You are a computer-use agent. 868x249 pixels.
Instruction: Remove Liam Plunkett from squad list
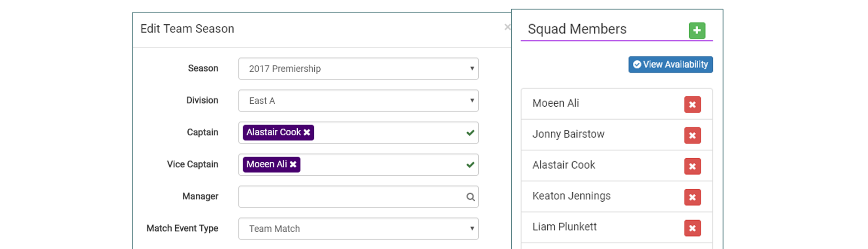click(x=692, y=228)
